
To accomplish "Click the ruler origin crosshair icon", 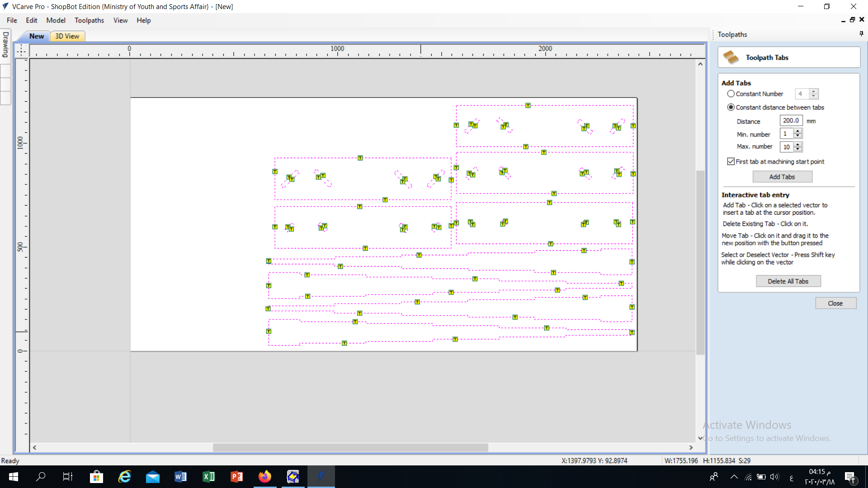I will point(21,51).
